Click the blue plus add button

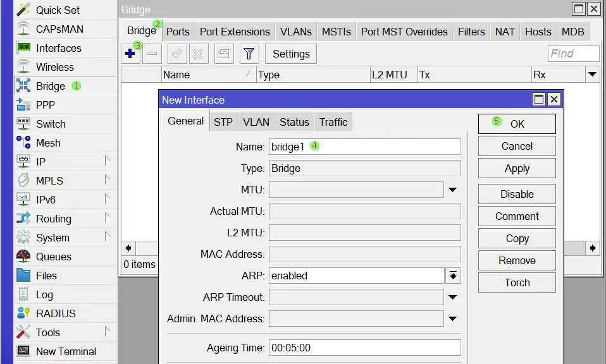(x=130, y=54)
